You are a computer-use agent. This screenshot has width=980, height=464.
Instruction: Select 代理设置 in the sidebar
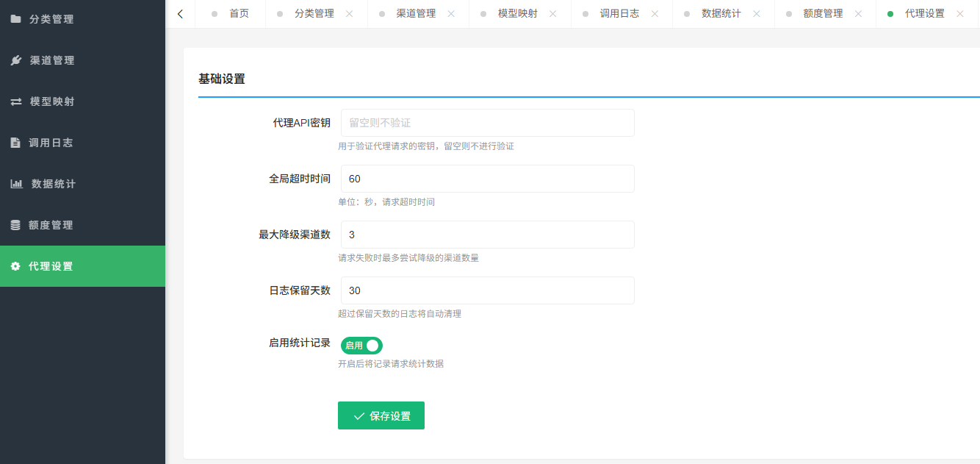pyautogui.click(x=82, y=266)
